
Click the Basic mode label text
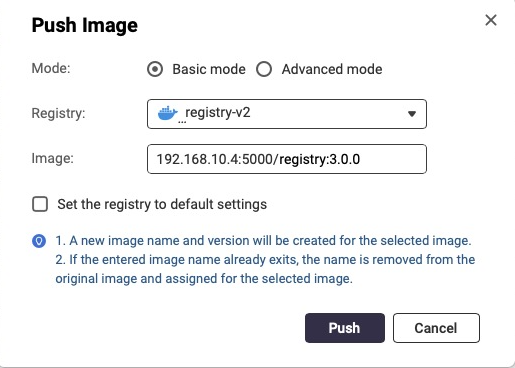point(209,69)
